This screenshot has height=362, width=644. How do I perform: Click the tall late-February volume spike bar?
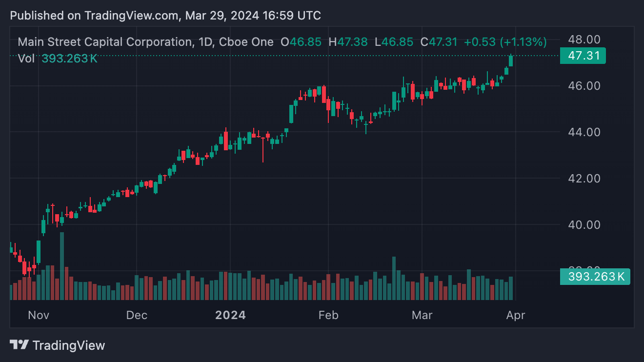[x=394, y=278]
